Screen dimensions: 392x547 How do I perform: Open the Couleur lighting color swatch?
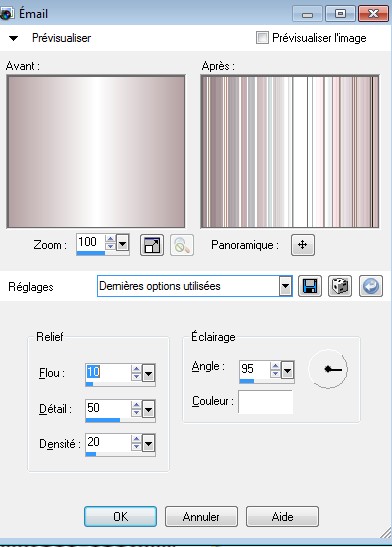266,402
